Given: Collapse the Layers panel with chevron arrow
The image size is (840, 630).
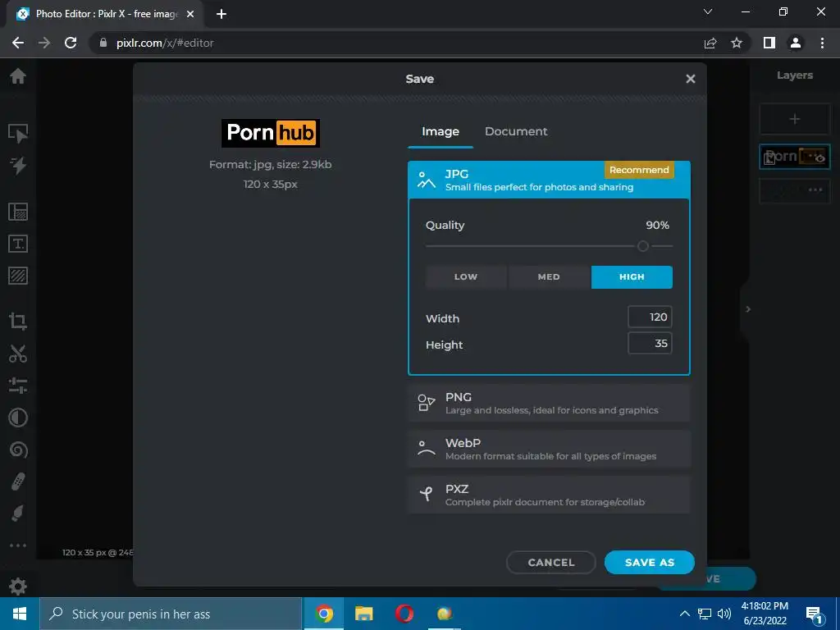Looking at the screenshot, I should coord(748,309).
